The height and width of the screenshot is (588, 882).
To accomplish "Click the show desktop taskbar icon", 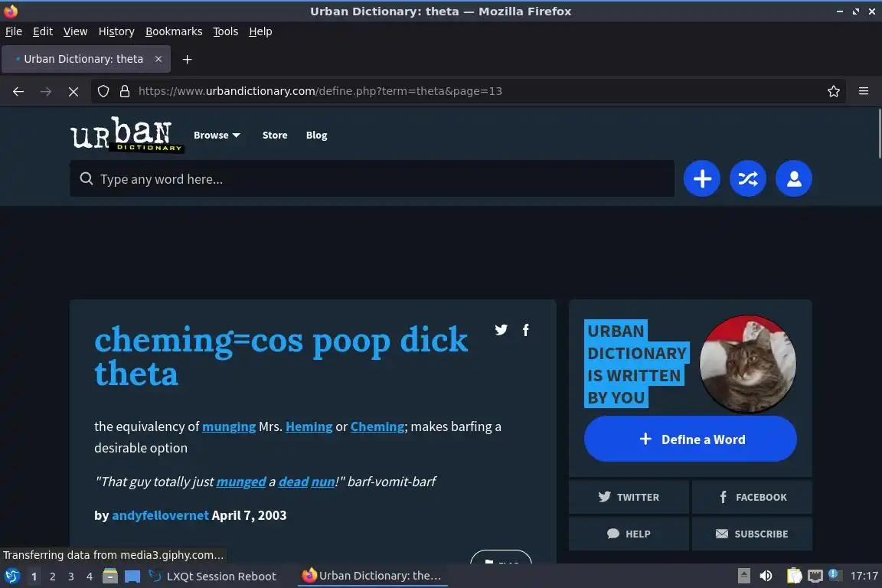I will tap(132, 577).
